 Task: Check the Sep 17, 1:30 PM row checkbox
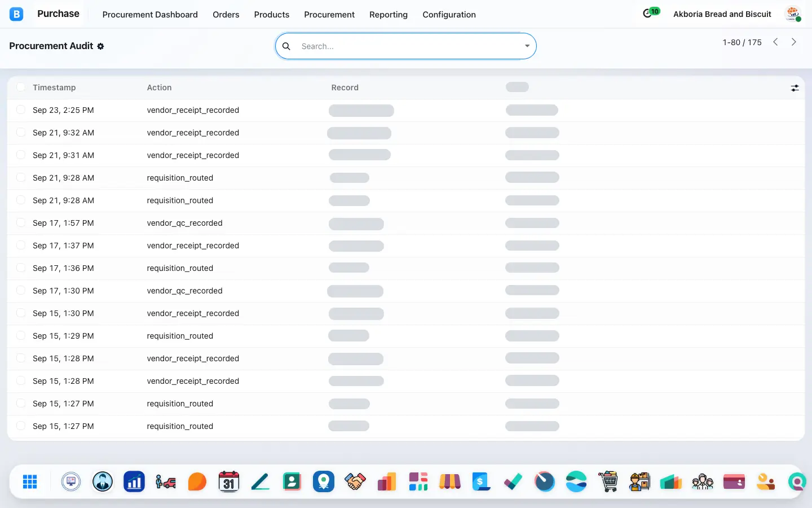tap(21, 290)
